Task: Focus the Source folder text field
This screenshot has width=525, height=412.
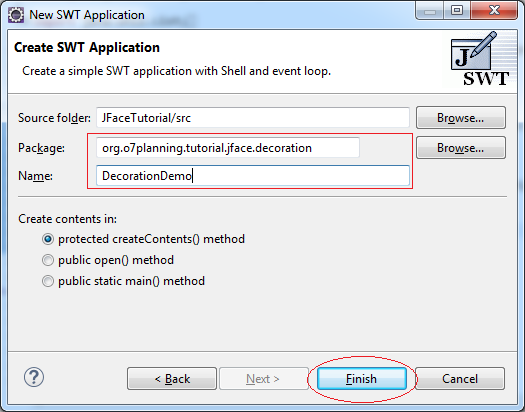Action: click(253, 117)
